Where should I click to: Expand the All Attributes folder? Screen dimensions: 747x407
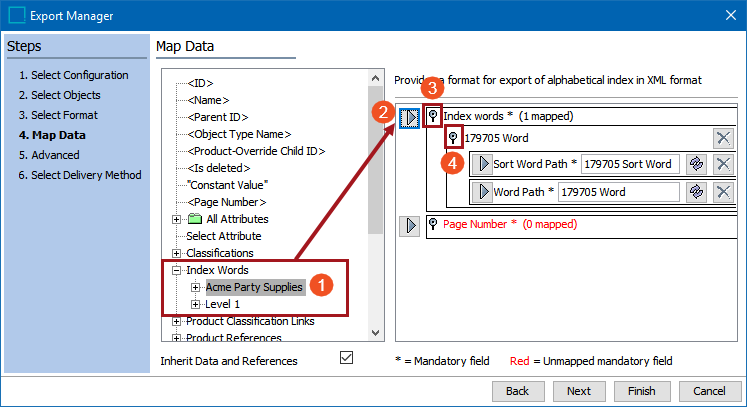(x=177, y=219)
